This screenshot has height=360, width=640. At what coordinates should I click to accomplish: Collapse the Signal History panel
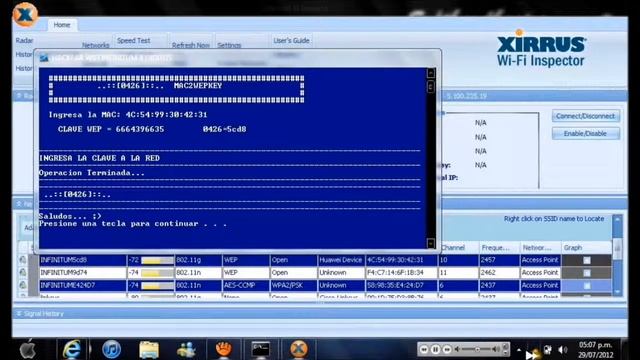click(x=19, y=313)
